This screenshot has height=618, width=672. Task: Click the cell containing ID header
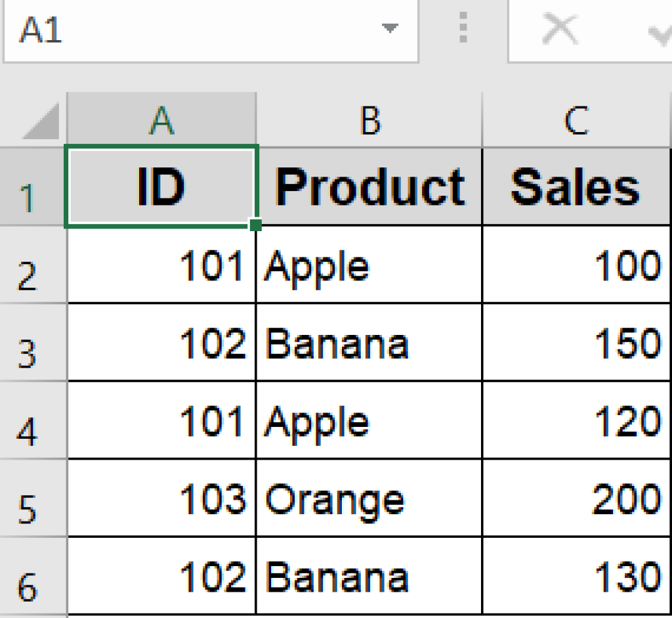point(161,185)
